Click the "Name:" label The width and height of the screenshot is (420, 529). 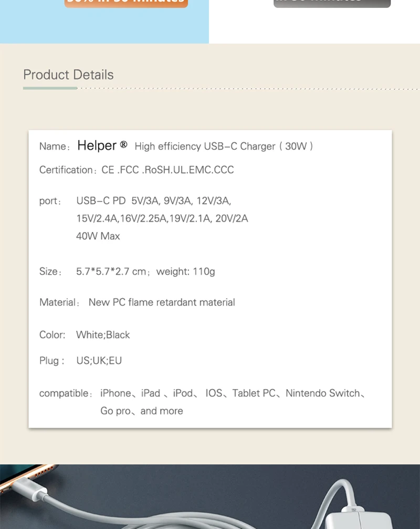coord(55,146)
